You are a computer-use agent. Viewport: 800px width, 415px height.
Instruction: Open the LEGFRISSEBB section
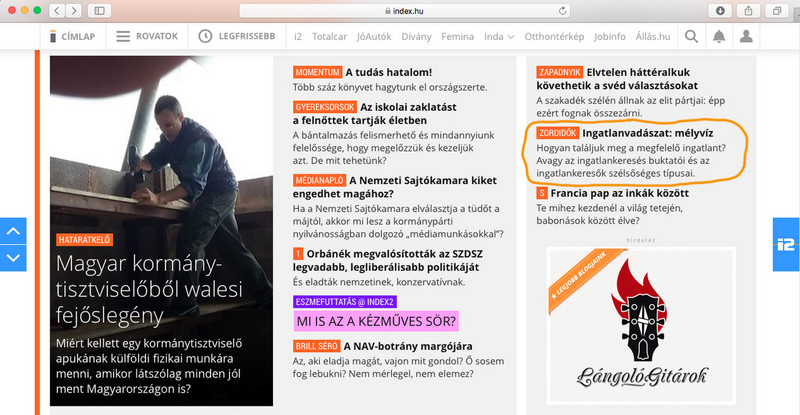(x=237, y=36)
